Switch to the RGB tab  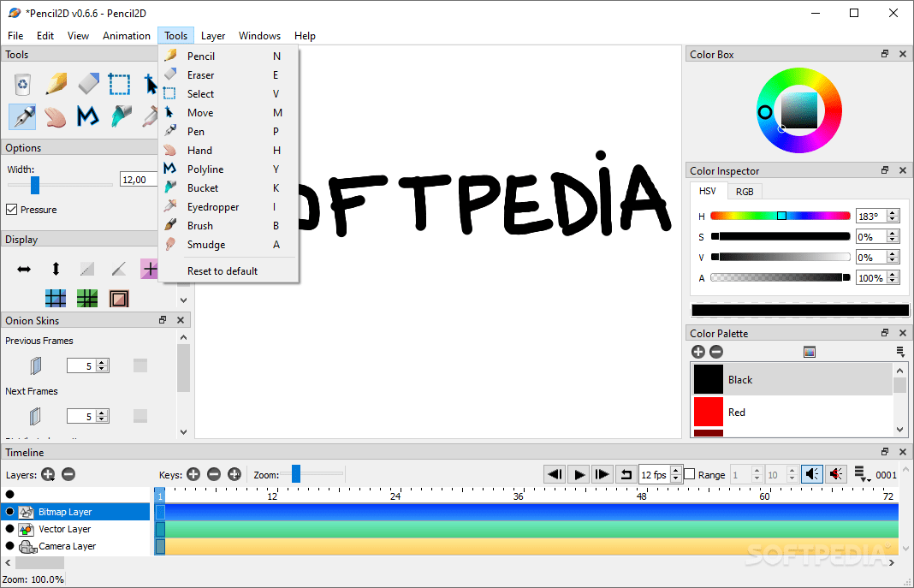pos(745,192)
